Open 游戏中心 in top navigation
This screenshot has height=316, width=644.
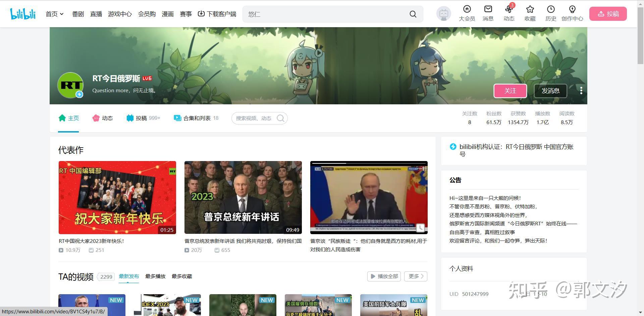click(120, 14)
